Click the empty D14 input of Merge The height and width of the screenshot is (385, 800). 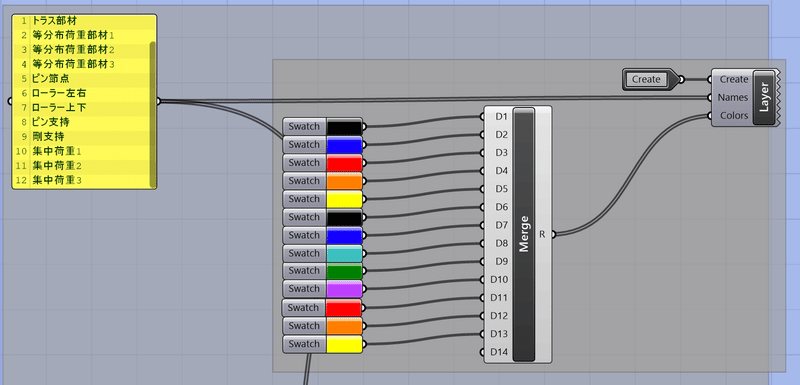499,352
